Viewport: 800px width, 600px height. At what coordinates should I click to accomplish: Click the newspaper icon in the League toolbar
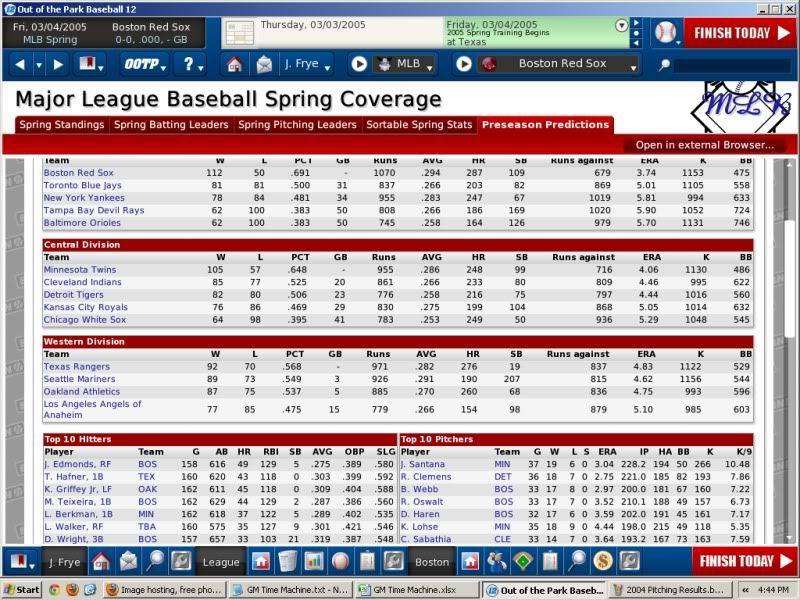285,563
